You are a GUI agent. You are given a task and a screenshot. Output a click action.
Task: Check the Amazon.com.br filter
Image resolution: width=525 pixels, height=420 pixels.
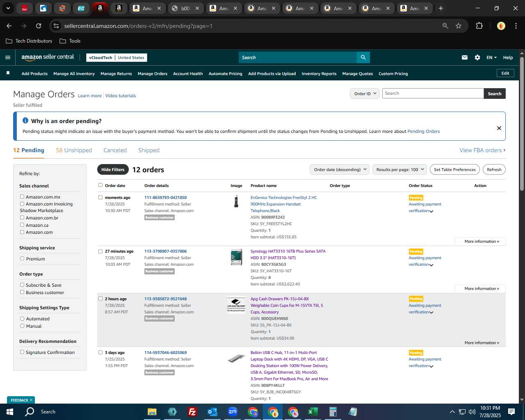tap(22, 218)
